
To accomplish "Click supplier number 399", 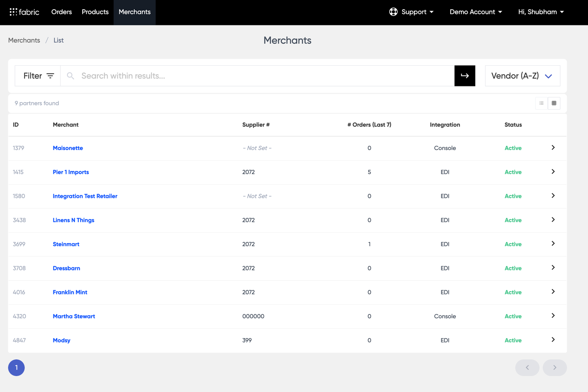I will pyautogui.click(x=247, y=340).
